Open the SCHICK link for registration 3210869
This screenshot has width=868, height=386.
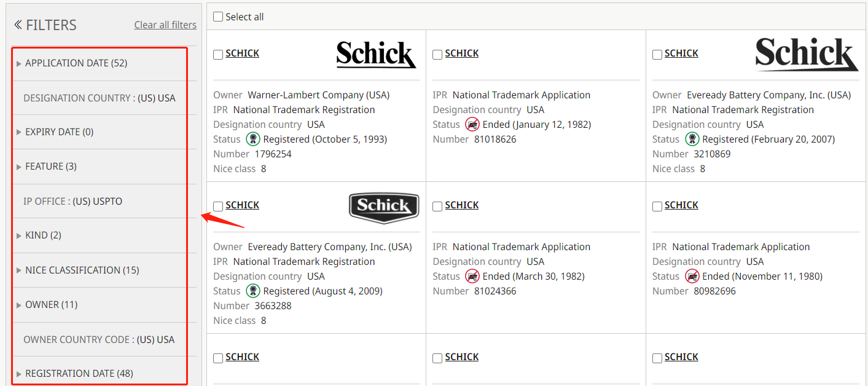coord(681,53)
